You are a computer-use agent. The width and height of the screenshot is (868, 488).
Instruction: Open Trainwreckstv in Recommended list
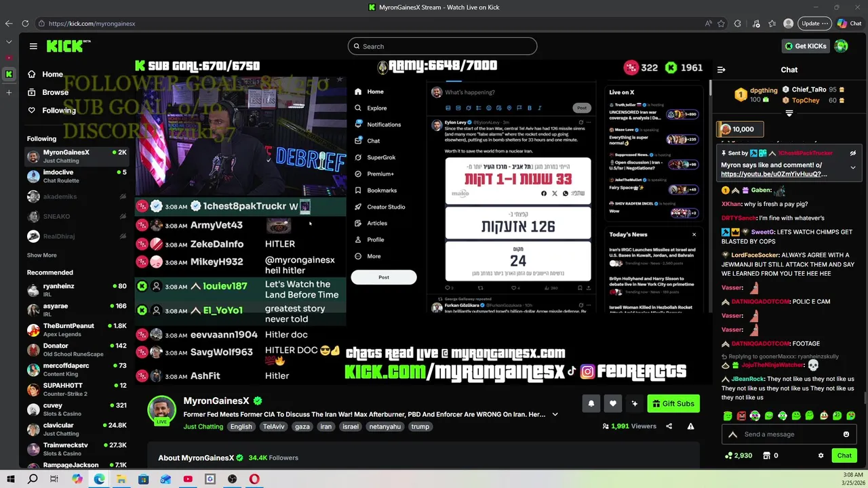point(76,449)
